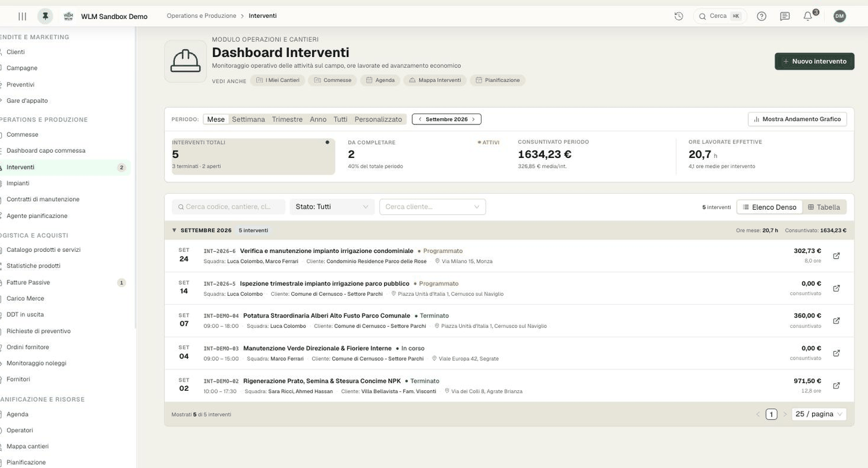Screen dimensions: 868x468
Task: Open external link for INT-DEMO-03 row
Action: click(836, 353)
